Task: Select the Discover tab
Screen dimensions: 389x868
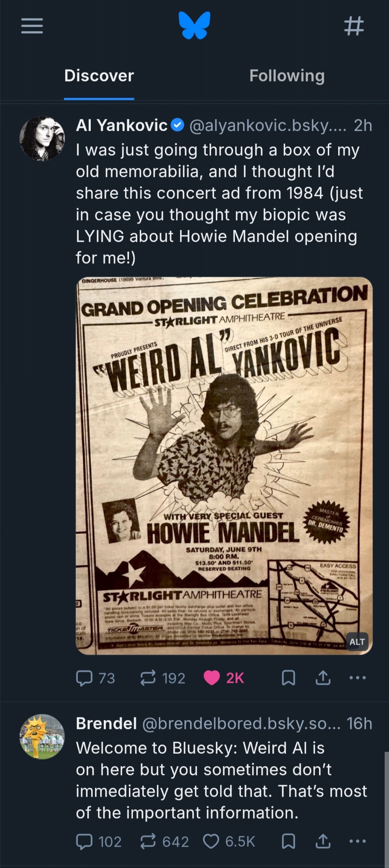Action: [99, 76]
